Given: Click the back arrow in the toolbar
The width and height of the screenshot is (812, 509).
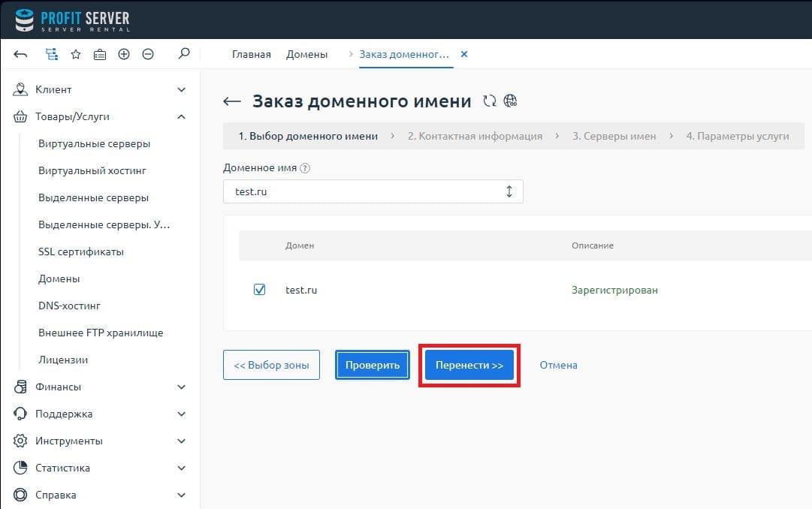Looking at the screenshot, I should (21, 54).
